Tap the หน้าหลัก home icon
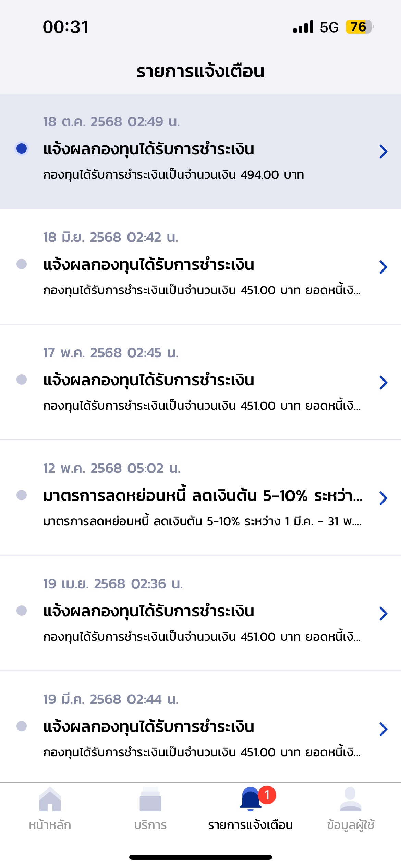 pos(50,799)
